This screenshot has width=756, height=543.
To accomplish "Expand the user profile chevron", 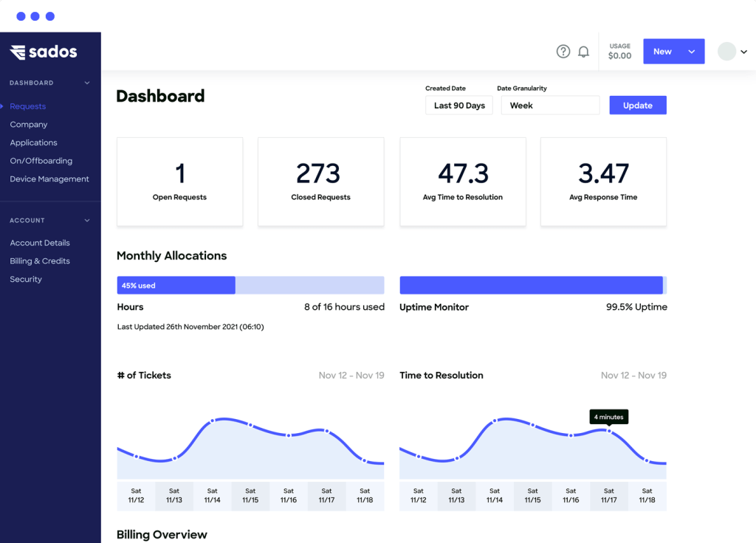I will (x=743, y=52).
